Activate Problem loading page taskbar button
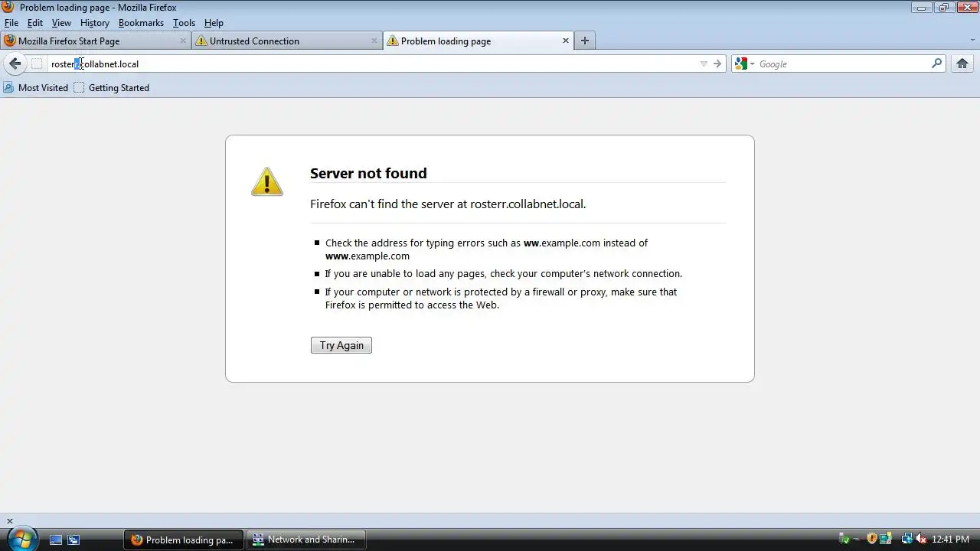Image resolution: width=980 pixels, height=551 pixels. tap(184, 540)
